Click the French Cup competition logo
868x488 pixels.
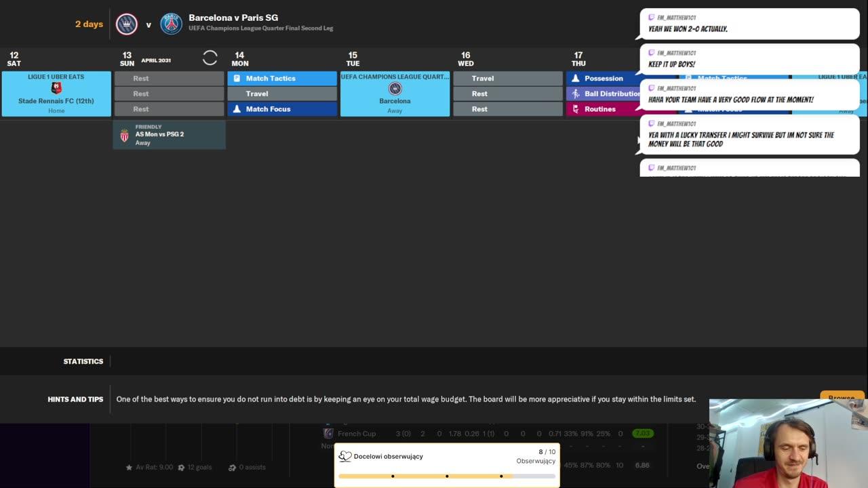pos(328,434)
